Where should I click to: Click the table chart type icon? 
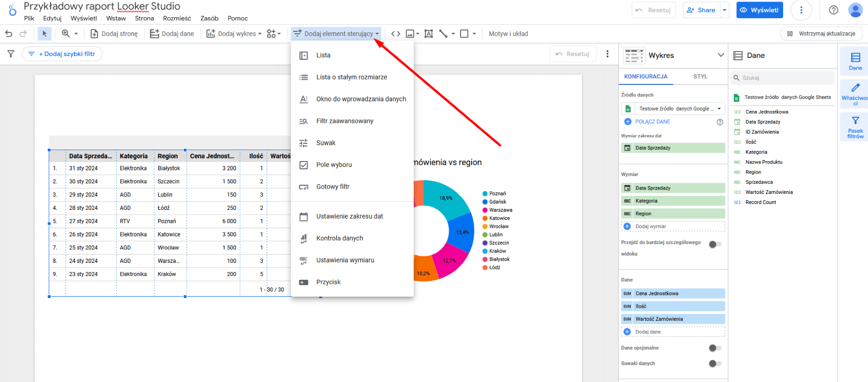634,55
